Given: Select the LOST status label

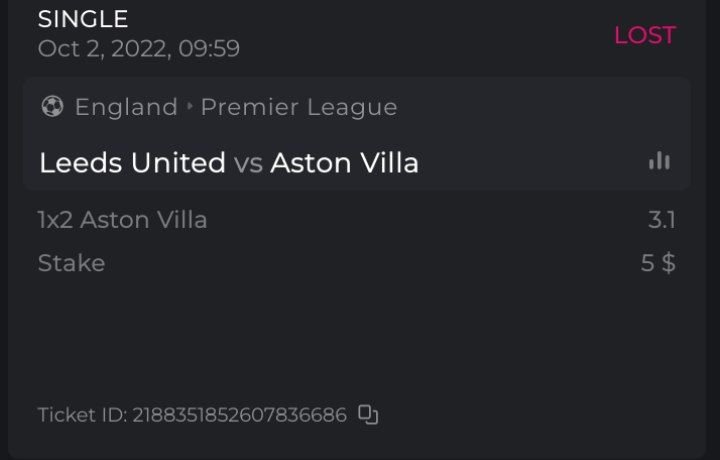Looking at the screenshot, I should [645, 35].
